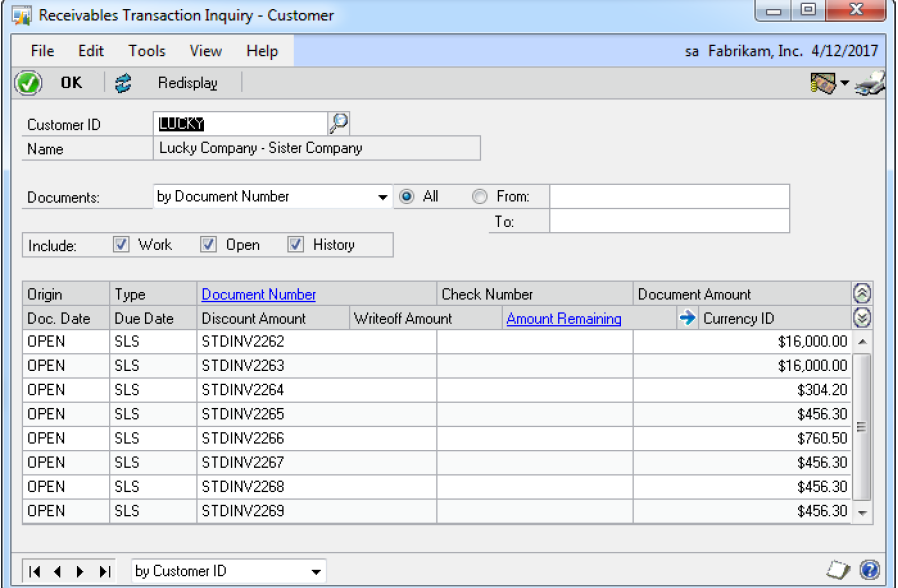This screenshot has height=588, width=898.
Task: Open the File menu
Action: click(x=42, y=51)
